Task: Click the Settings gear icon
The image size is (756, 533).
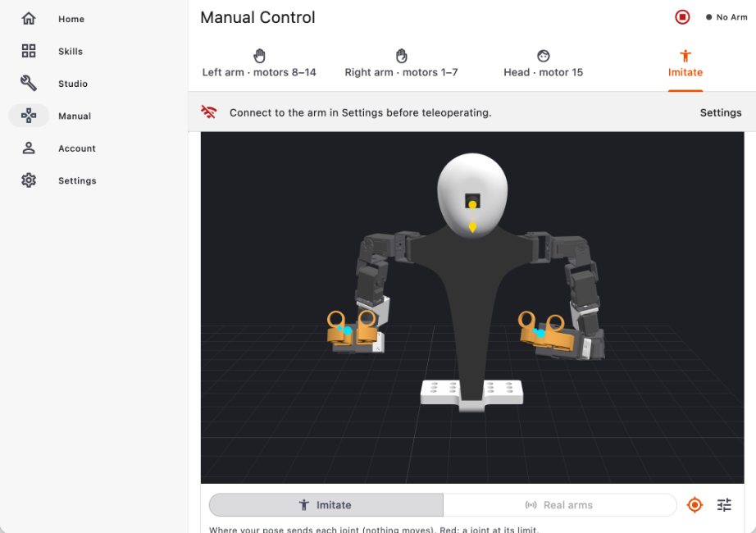Action: click(x=29, y=180)
